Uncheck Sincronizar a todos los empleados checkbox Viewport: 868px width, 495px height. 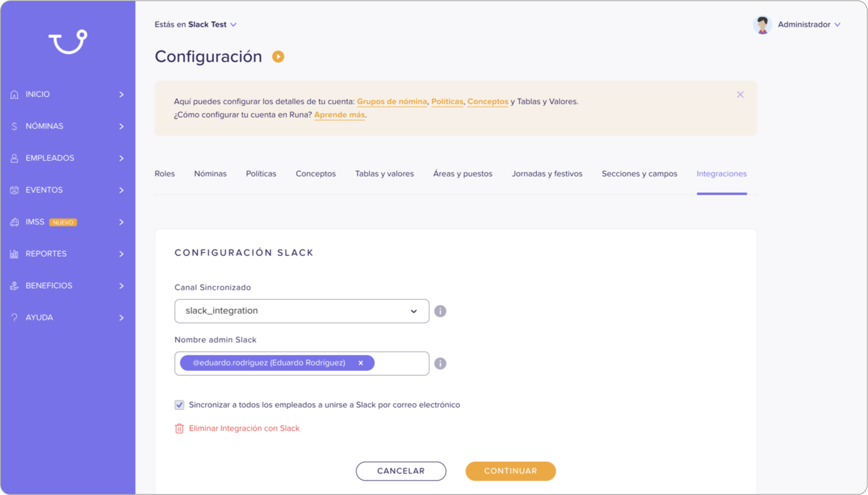(179, 405)
